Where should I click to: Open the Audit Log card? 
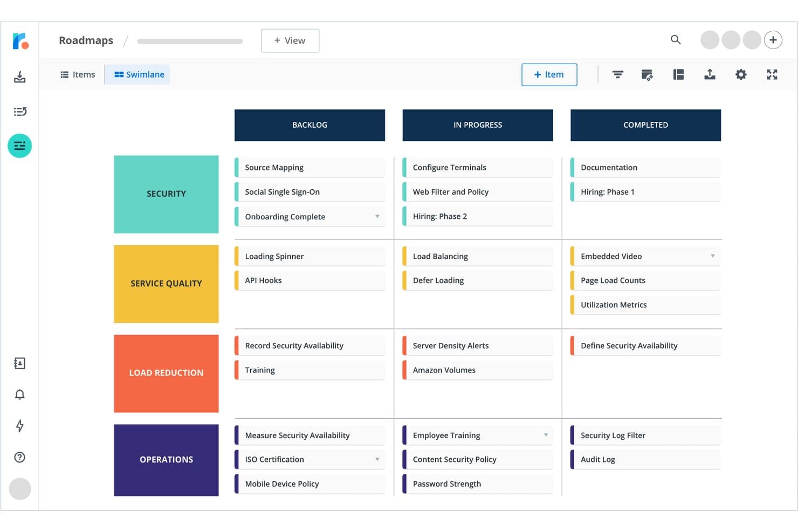[645, 459]
